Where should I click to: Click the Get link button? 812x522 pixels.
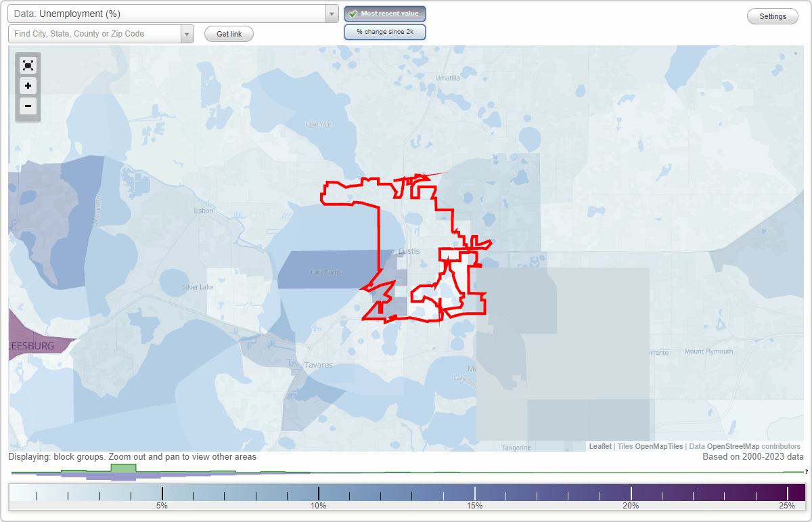pos(229,34)
